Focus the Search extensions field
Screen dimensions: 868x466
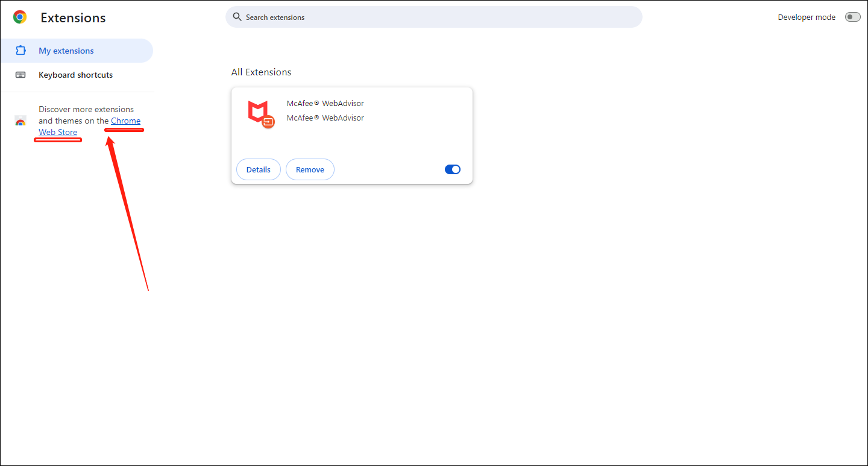pyautogui.click(x=434, y=17)
